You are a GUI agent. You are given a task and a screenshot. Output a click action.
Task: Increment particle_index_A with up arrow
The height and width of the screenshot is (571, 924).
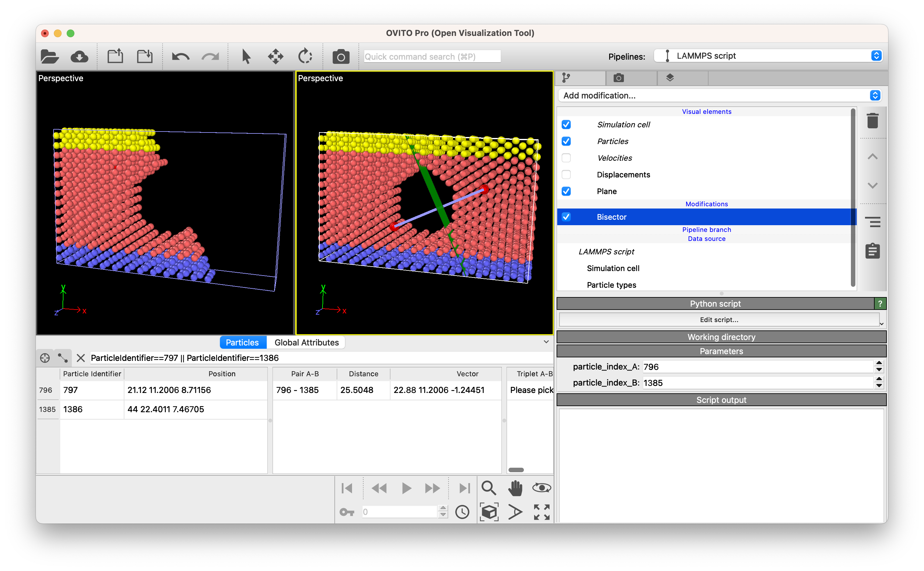point(879,363)
